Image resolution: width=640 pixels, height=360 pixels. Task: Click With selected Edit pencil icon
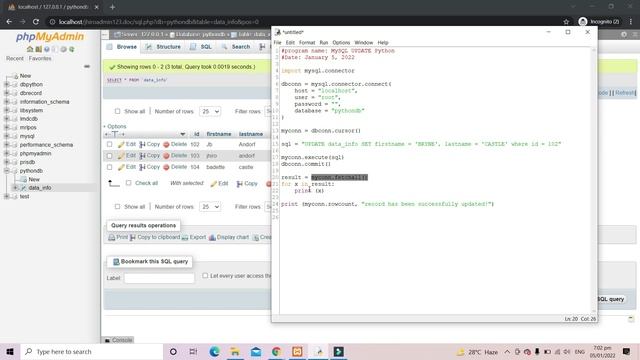(213, 184)
